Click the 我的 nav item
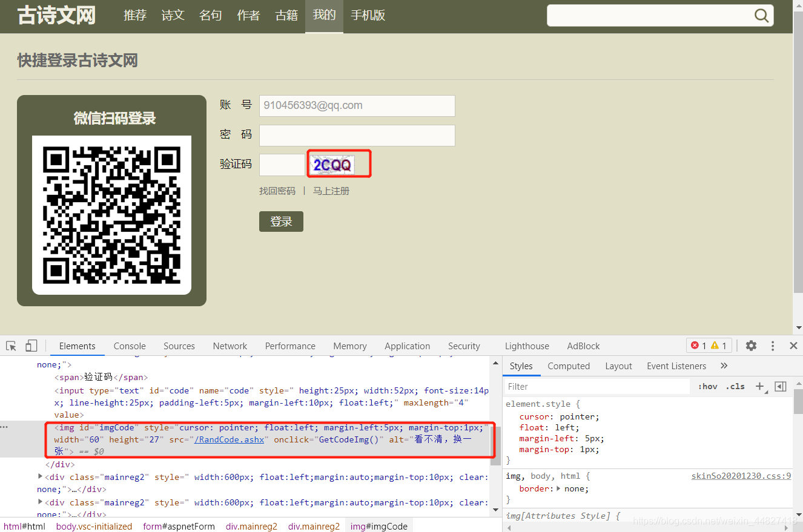The image size is (803, 532). point(324,15)
